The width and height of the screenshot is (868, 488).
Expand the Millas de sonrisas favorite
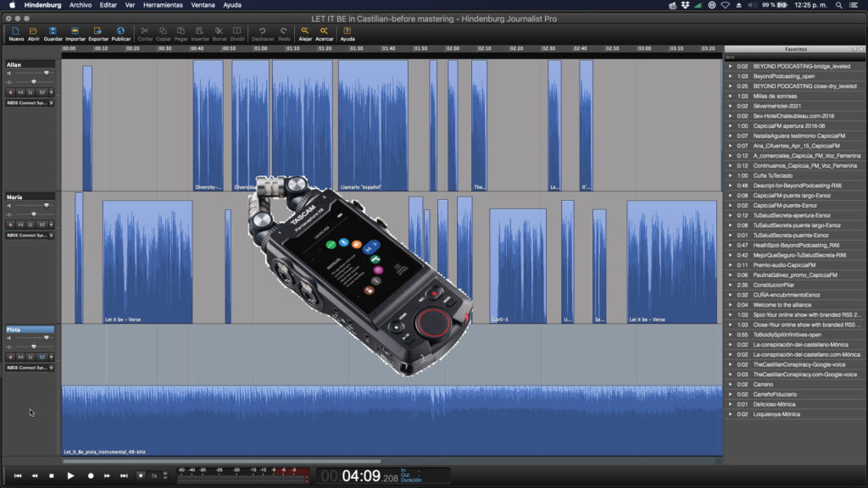point(730,97)
